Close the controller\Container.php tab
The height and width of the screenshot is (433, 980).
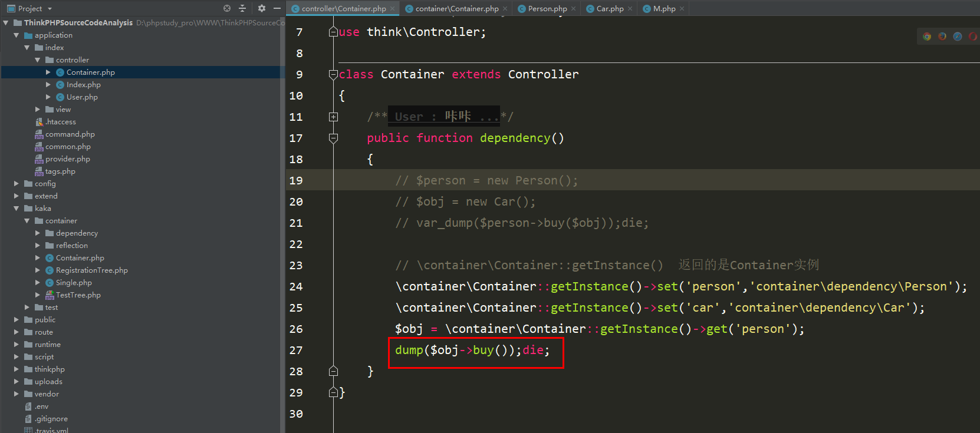tap(392, 9)
